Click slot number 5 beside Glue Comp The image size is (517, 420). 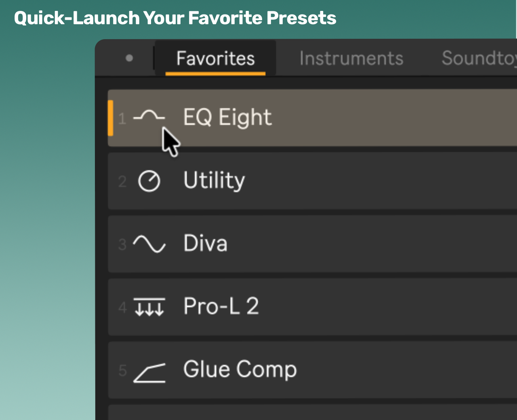point(122,370)
